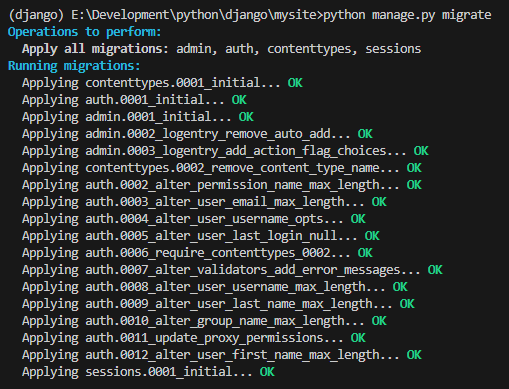
Task: Click the 'auth.0012_alter_user_first_name_max_length' line
Action: 222,355
